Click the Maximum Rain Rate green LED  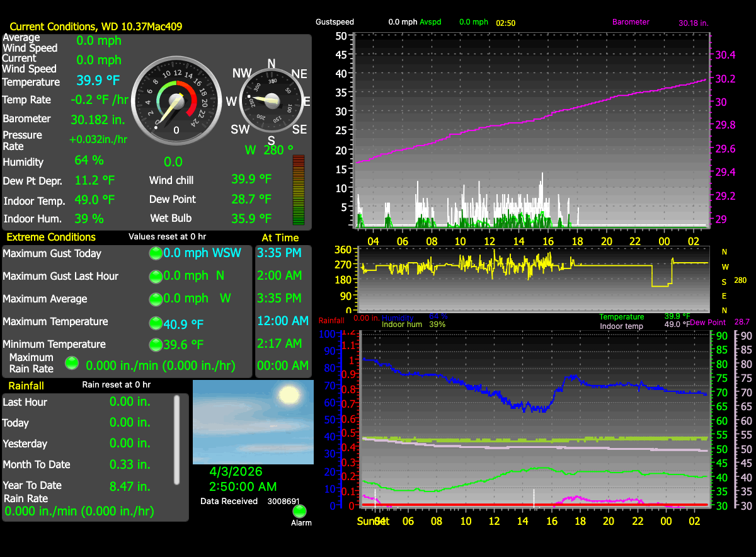coord(72,363)
